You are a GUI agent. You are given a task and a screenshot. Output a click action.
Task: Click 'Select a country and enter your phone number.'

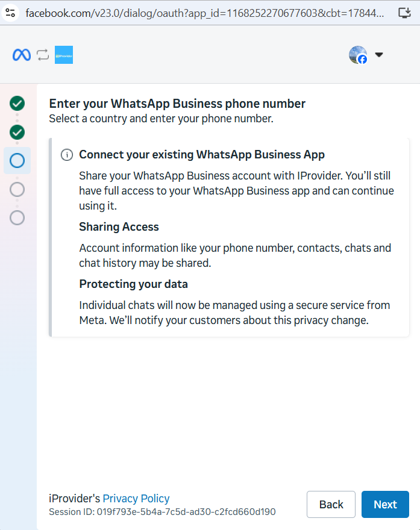[161, 119]
